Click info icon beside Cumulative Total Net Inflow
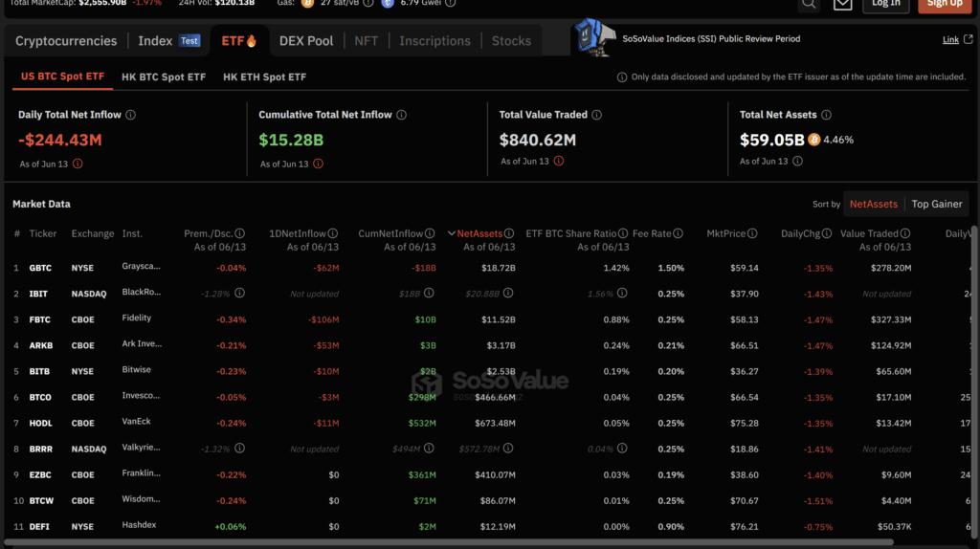 402,115
